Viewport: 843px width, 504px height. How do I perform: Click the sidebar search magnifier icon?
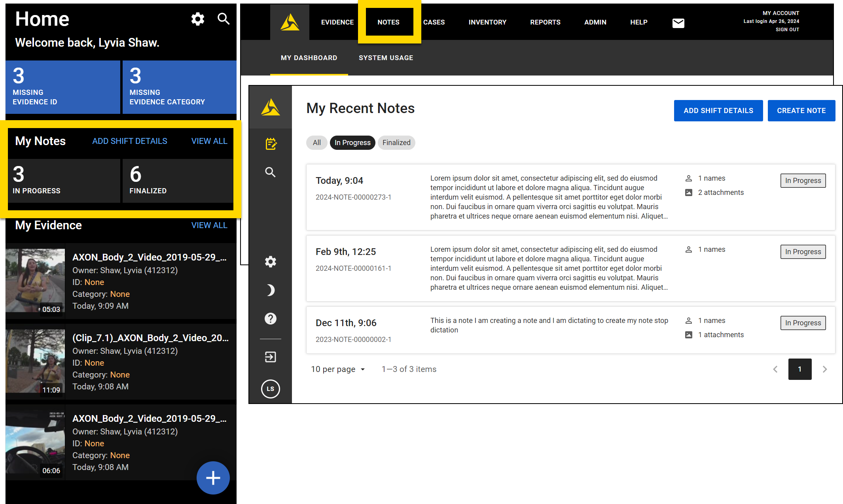pos(271,172)
